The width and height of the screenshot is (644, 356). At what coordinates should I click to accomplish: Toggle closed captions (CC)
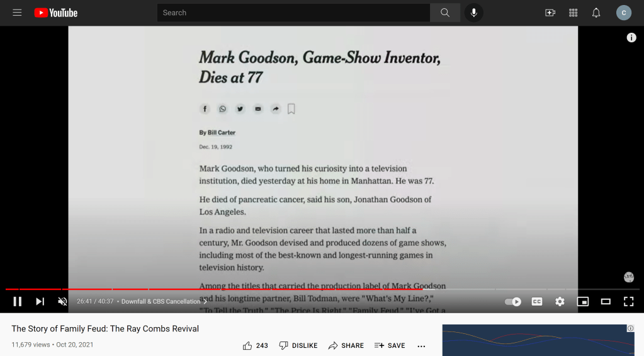(x=537, y=301)
